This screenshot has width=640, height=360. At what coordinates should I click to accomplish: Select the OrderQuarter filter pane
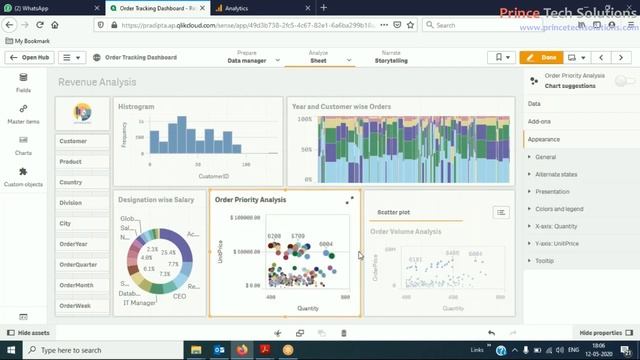point(82,264)
